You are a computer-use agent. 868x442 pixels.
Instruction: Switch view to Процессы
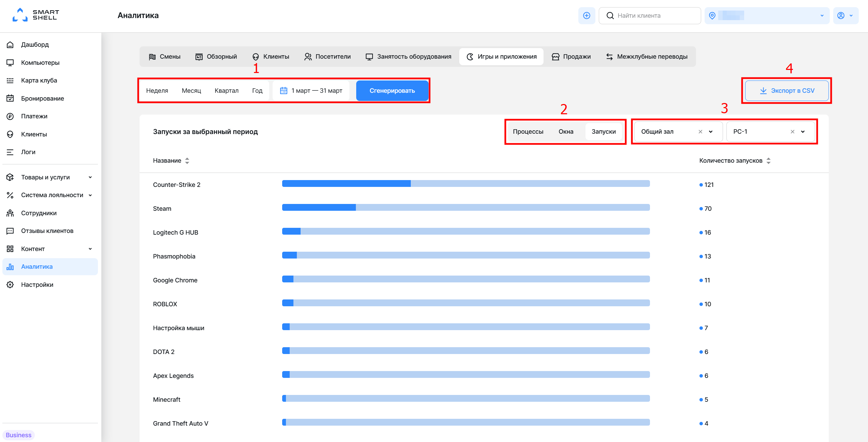[x=528, y=132]
